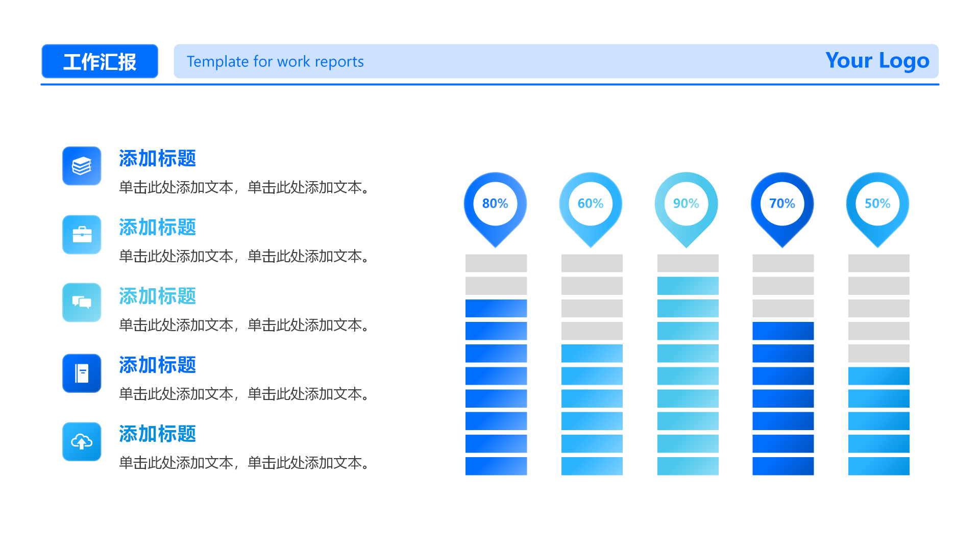Select Template for work reports text
The image size is (980, 551).
(x=275, y=62)
